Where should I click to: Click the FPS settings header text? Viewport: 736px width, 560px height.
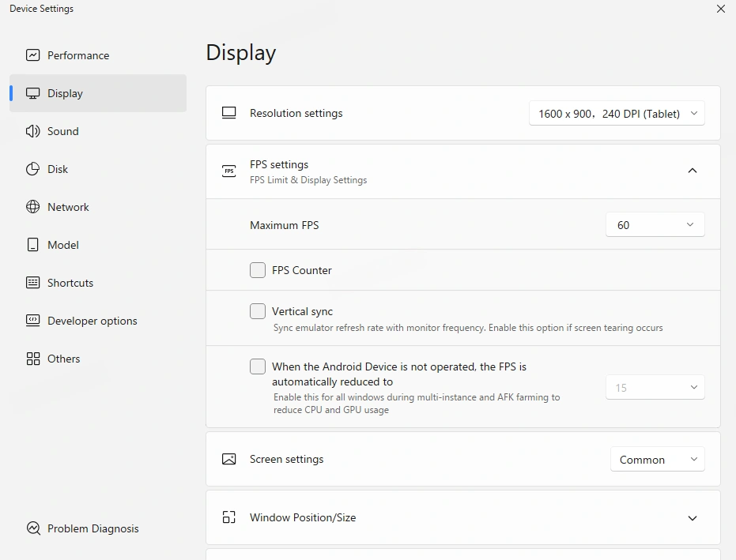pos(279,164)
